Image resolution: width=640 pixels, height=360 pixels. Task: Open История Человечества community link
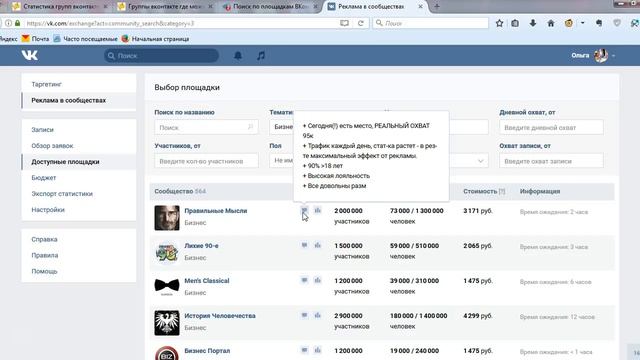pyautogui.click(x=220, y=316)
